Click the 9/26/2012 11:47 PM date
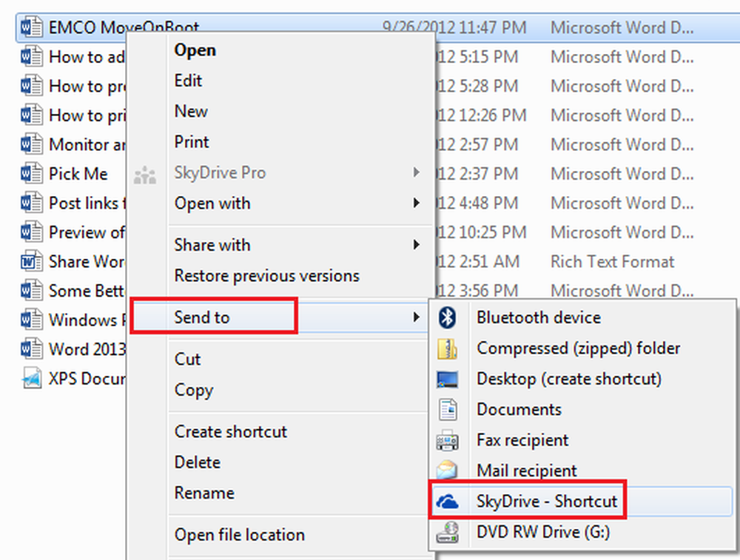 coord(454,27)
